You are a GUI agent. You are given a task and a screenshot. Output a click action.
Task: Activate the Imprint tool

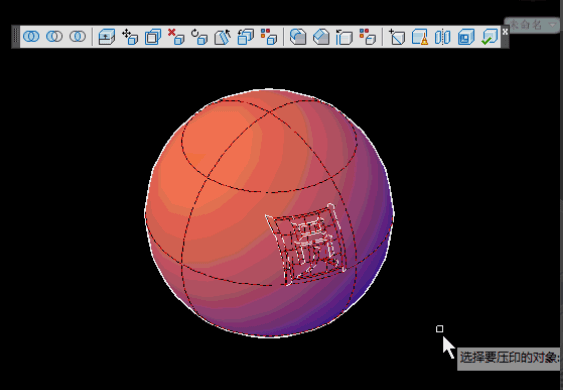[x=397, y=37]
